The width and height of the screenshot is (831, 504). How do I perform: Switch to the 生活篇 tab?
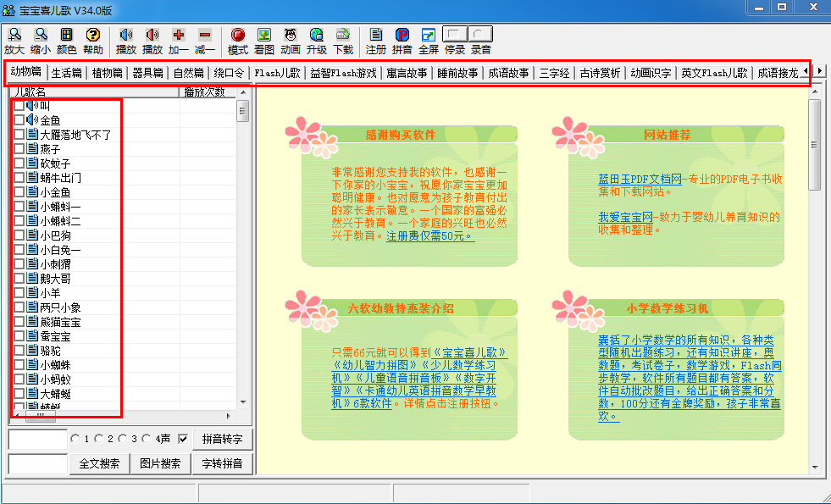(x=67, y=73)
